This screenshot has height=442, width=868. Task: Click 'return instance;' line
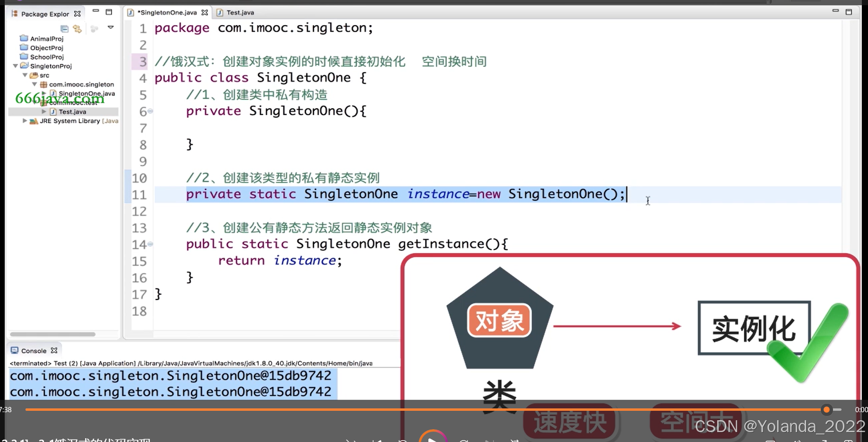tap(280, 260)
